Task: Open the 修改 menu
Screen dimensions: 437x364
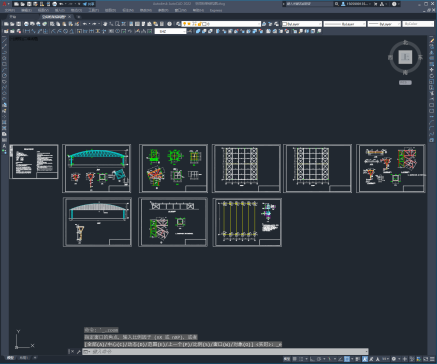Action: click(x=145, y=10)
